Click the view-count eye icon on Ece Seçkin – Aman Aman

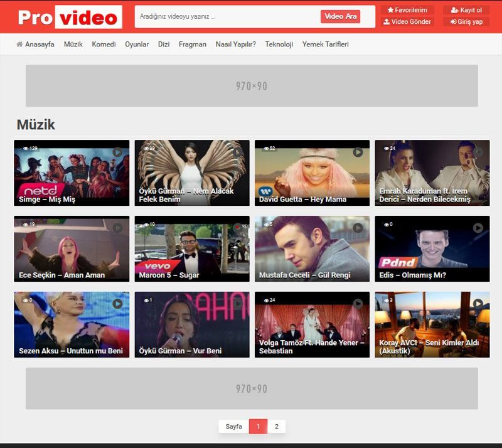point(26,225)
